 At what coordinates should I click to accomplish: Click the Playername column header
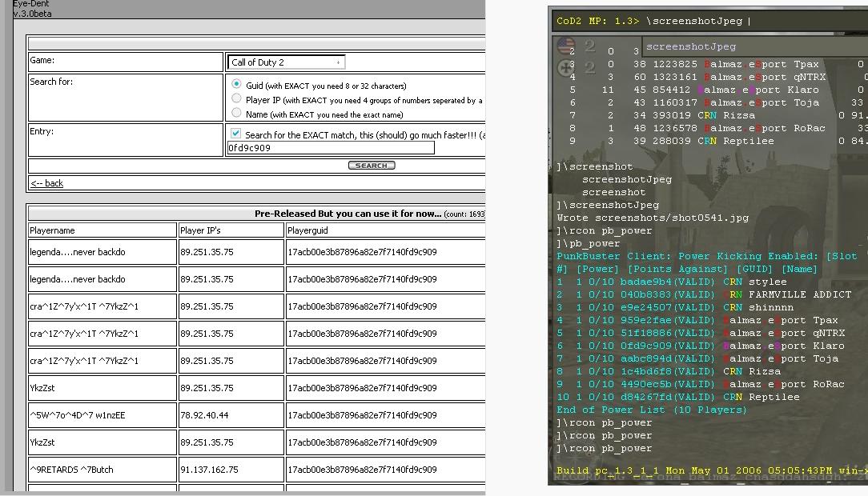(x=53, y=230)
